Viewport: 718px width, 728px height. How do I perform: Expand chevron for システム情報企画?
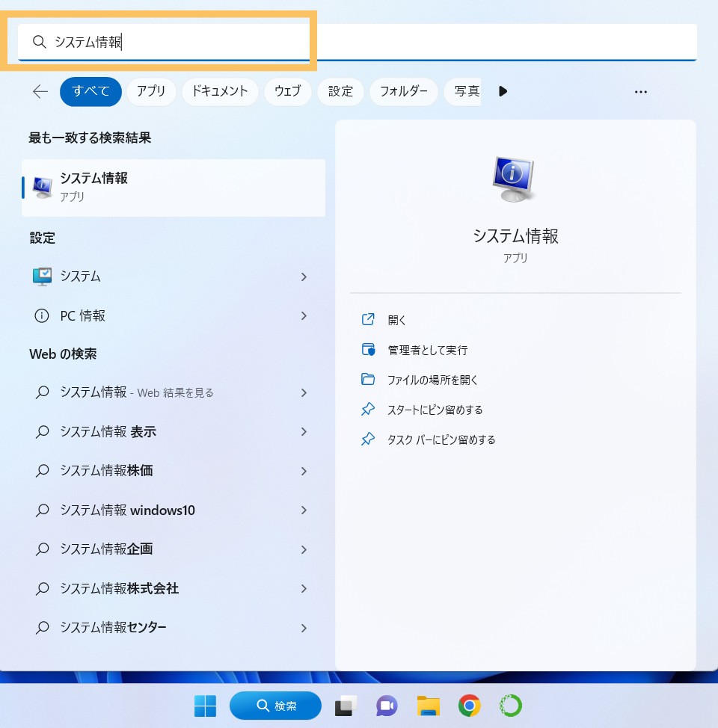click(x=304, y=549)
